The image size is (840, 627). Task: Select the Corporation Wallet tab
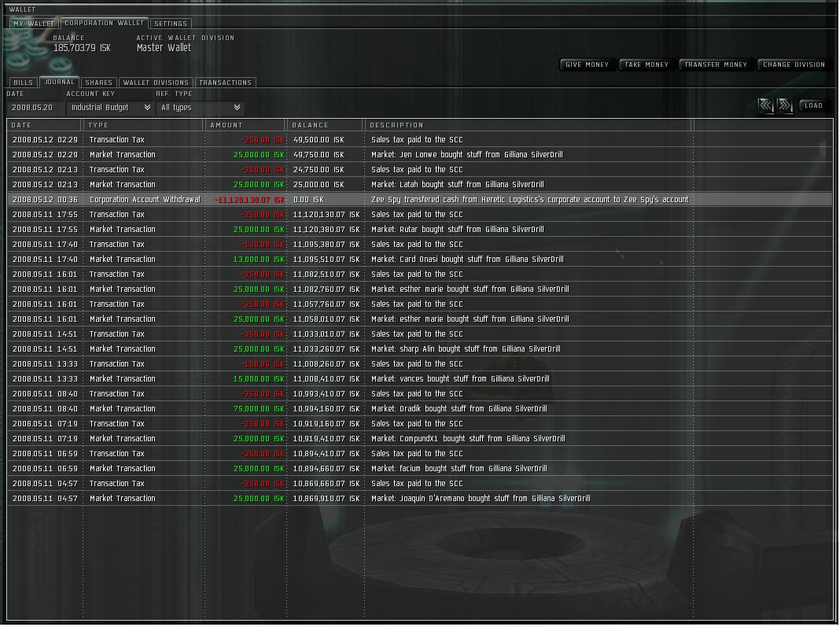104,23
